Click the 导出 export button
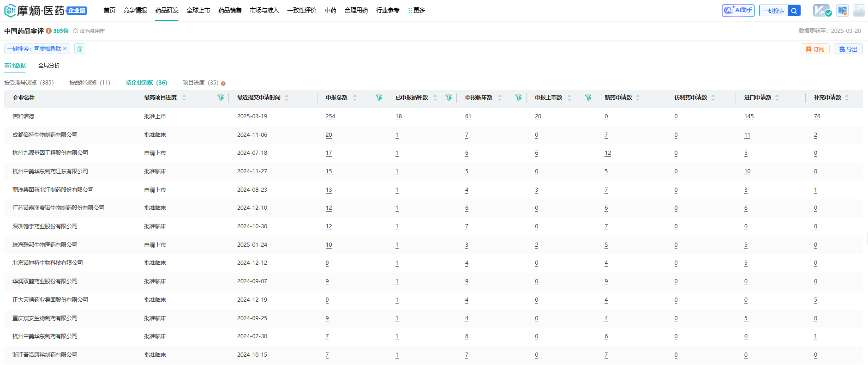The width and height of the screenshot is (868, 365). (x=848, y=49)
